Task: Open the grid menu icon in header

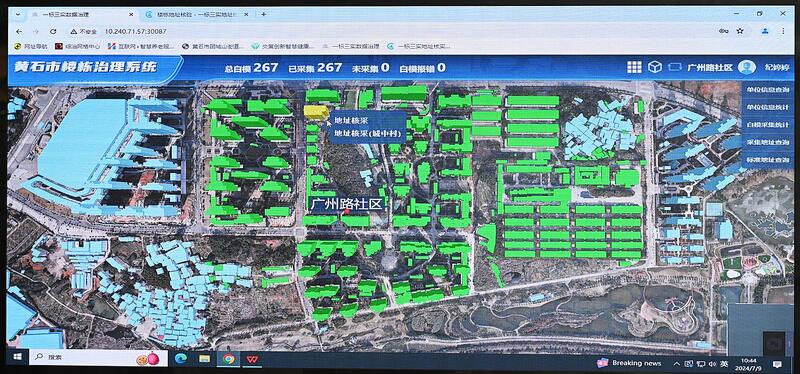Action: tap(634, 67)
